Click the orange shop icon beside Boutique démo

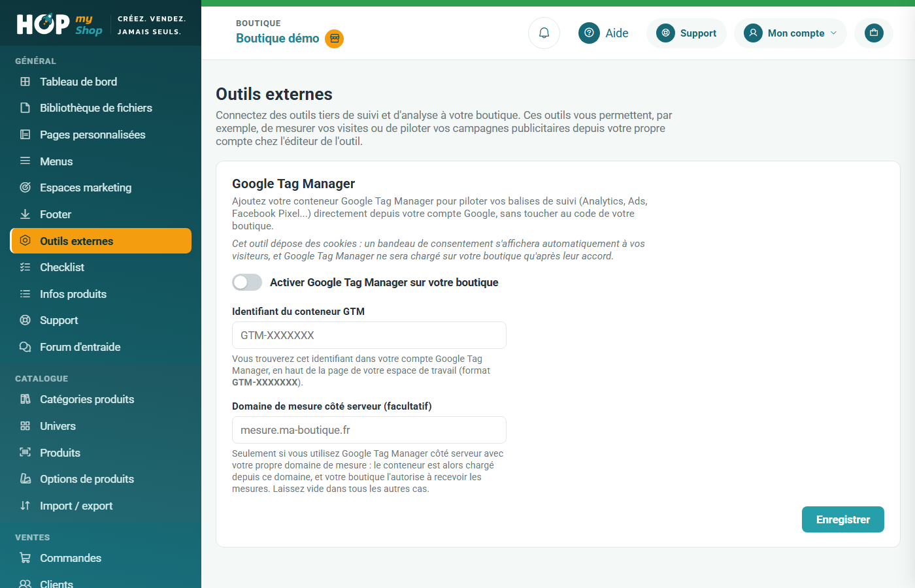click(335, 39)
